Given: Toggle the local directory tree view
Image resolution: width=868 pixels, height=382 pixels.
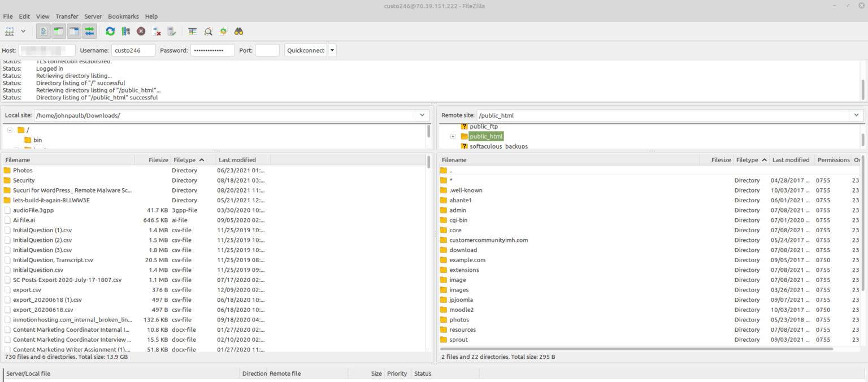Looking at the screenshot, I should pyautogui.click(x=58, y=31).
